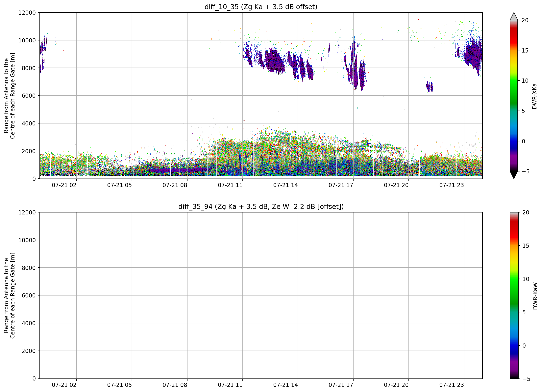Click the 5 tick on DWR-XKa colorbar
Image resolution: width=542 pixels, height=392 pixels.
click(x=523, y=111)
